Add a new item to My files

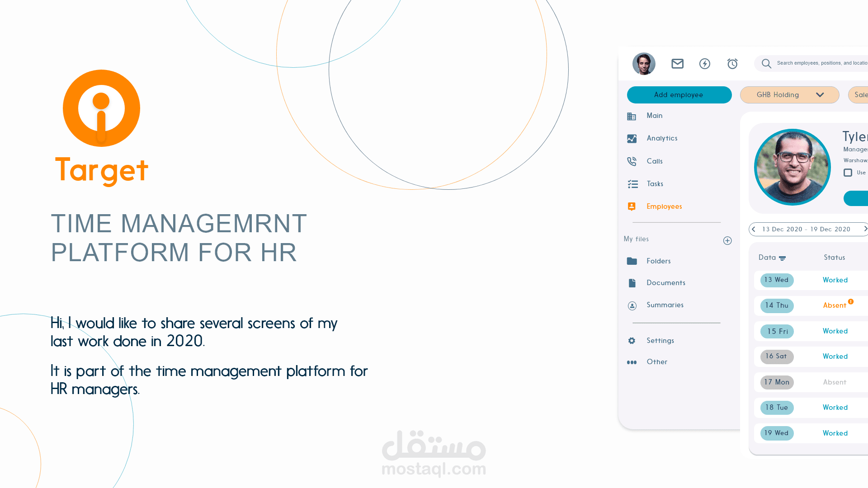[x=727, y=241]
